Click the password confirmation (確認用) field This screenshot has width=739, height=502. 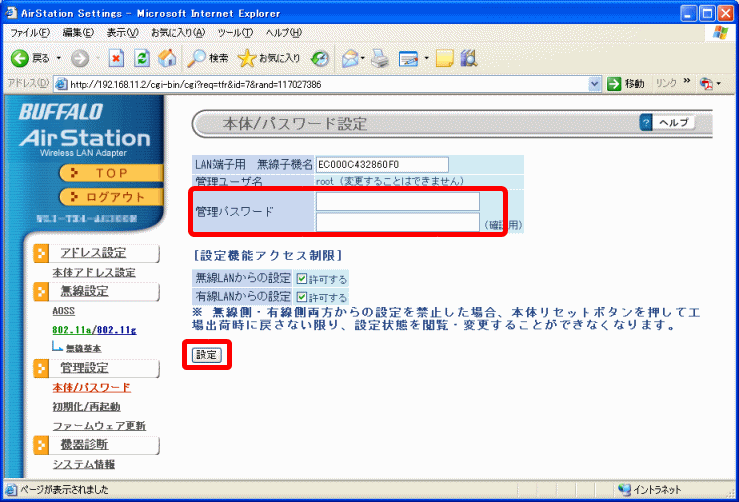click(398, 222)
